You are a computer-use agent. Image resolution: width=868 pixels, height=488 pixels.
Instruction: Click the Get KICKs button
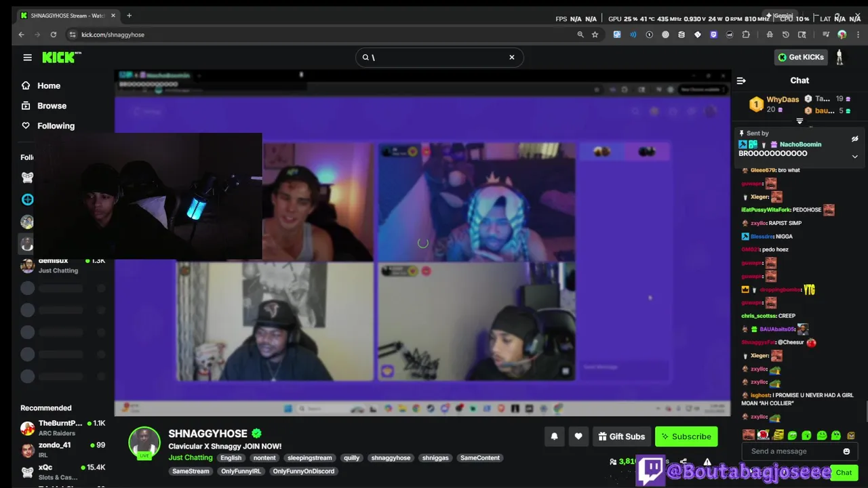(801, 58)
